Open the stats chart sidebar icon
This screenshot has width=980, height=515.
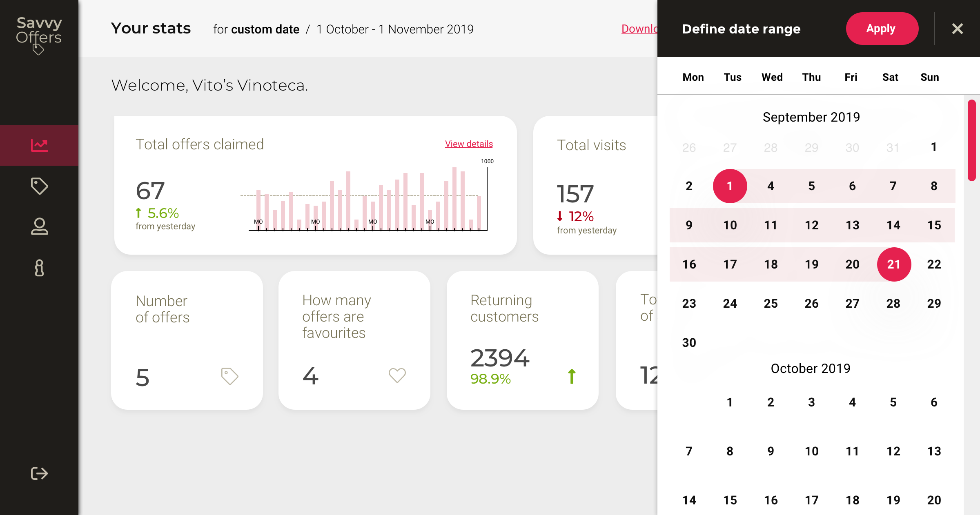pos(39,145)
